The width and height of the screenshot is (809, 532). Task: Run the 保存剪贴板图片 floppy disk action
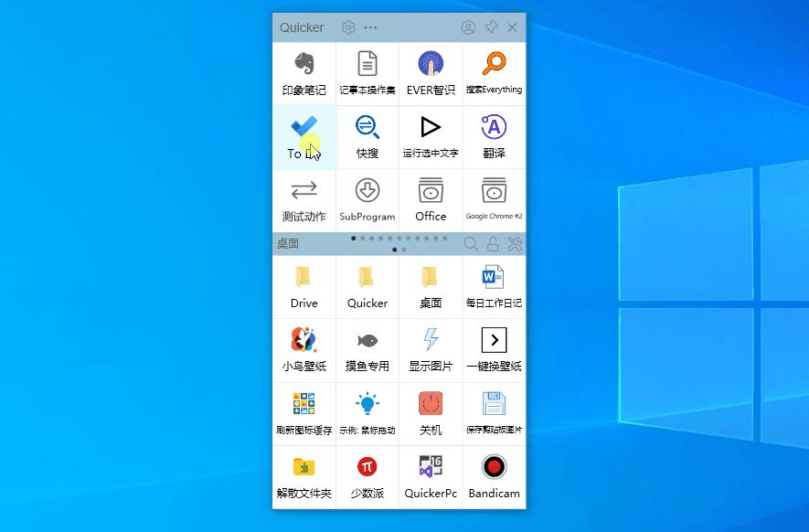[x=495, y=414]
